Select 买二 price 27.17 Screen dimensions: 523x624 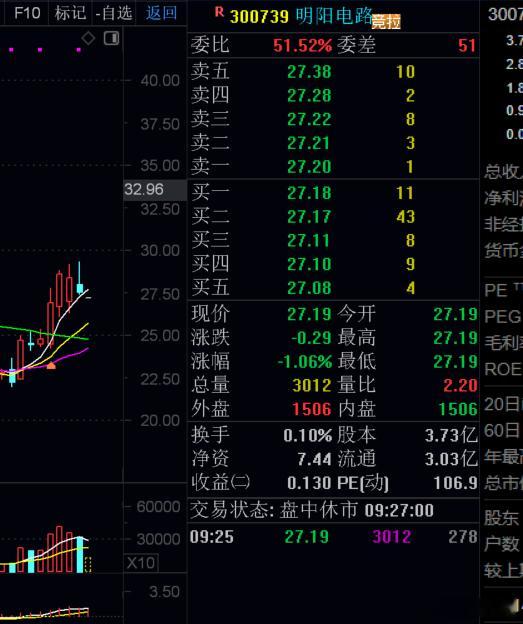[x=309, y=217]
